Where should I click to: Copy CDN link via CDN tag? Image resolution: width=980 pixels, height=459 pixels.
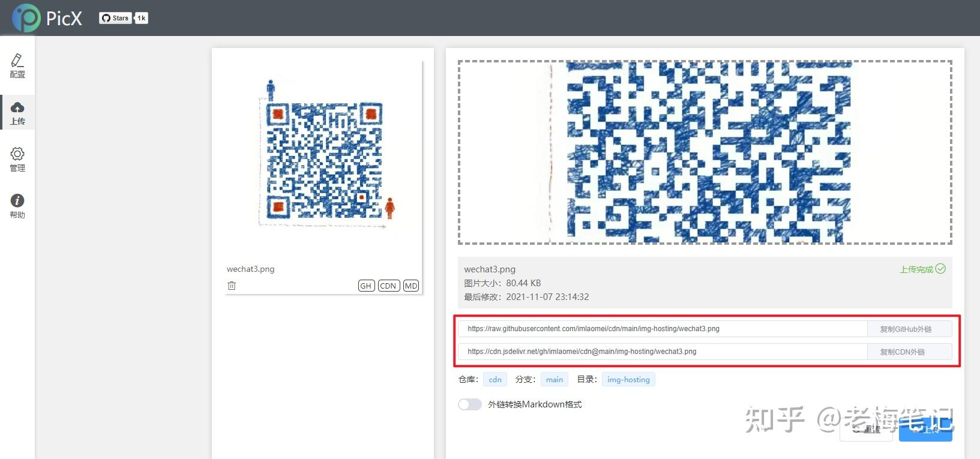(388, 286)
